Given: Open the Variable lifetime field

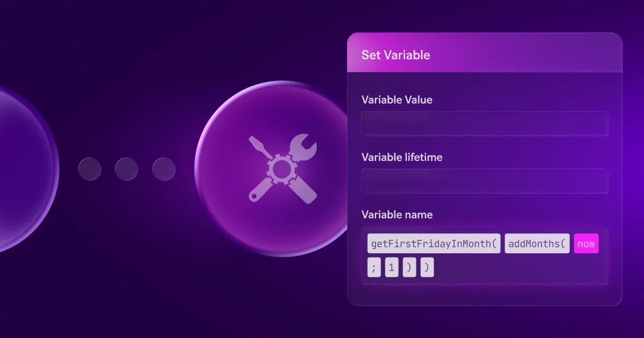Looking at the screenshot, I should pyautogui.click(x=485, y=181).
